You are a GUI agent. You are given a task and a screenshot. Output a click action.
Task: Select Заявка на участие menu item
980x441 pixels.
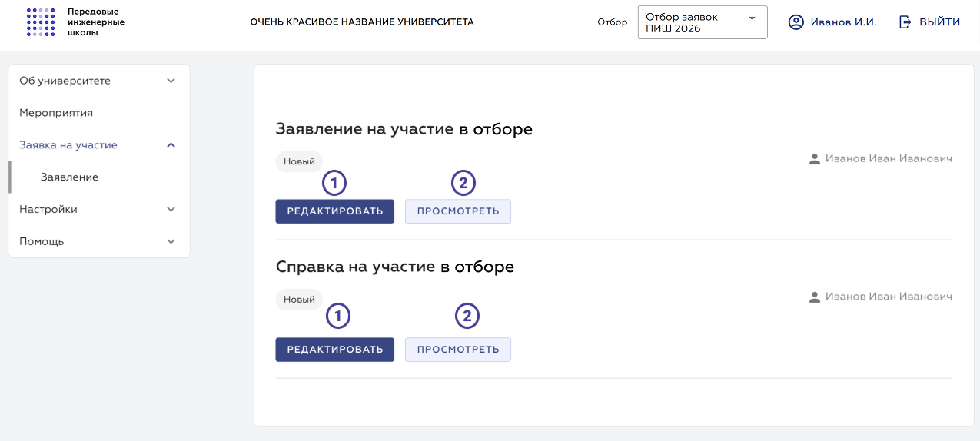point(98,145)
